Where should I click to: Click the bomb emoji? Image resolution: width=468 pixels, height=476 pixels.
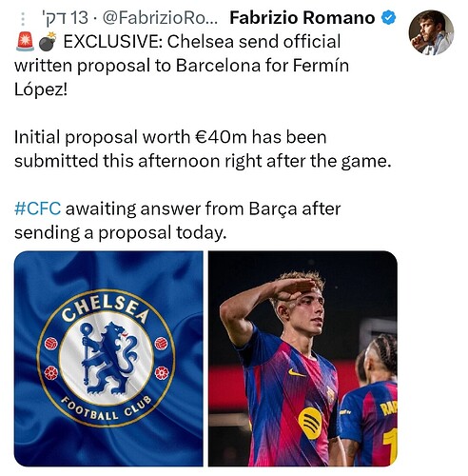coord(48,42)
